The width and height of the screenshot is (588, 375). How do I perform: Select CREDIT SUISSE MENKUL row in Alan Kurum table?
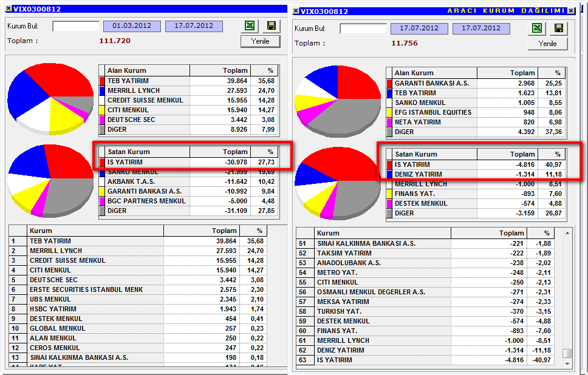coord(189,100)
